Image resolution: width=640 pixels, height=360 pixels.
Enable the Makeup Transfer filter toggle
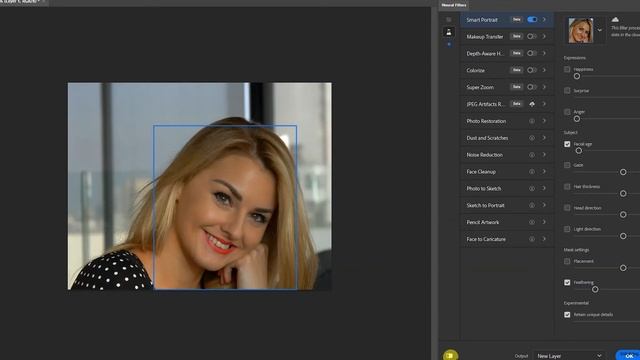tap(532, 36)
